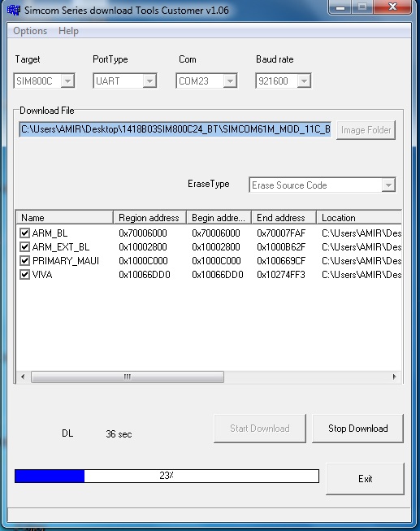This screenshot has height=531, width=420.
Task: Toggle the PRIMARY_MAUI checkbox
Action: click(24, 261)
